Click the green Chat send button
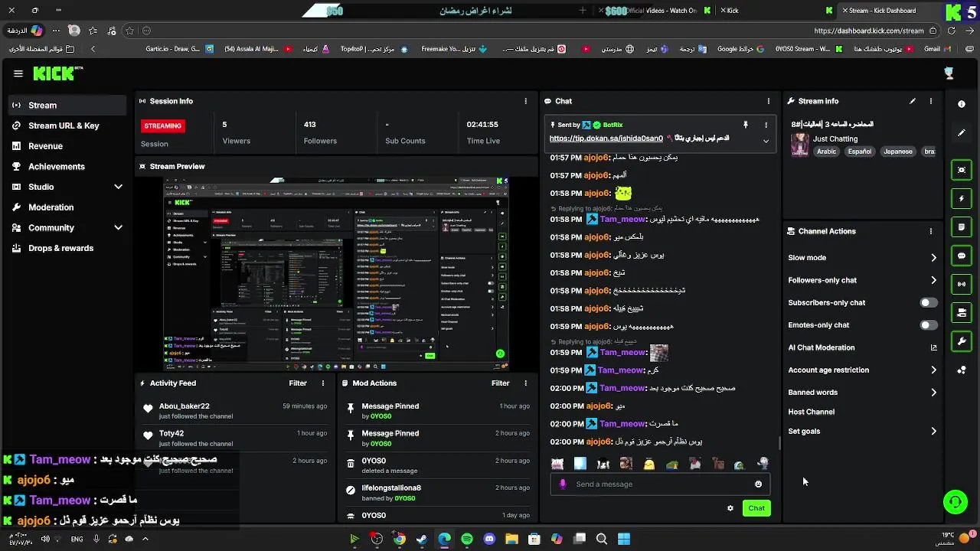The width and height of the screenshot is (980, 551). click(756, 508)
